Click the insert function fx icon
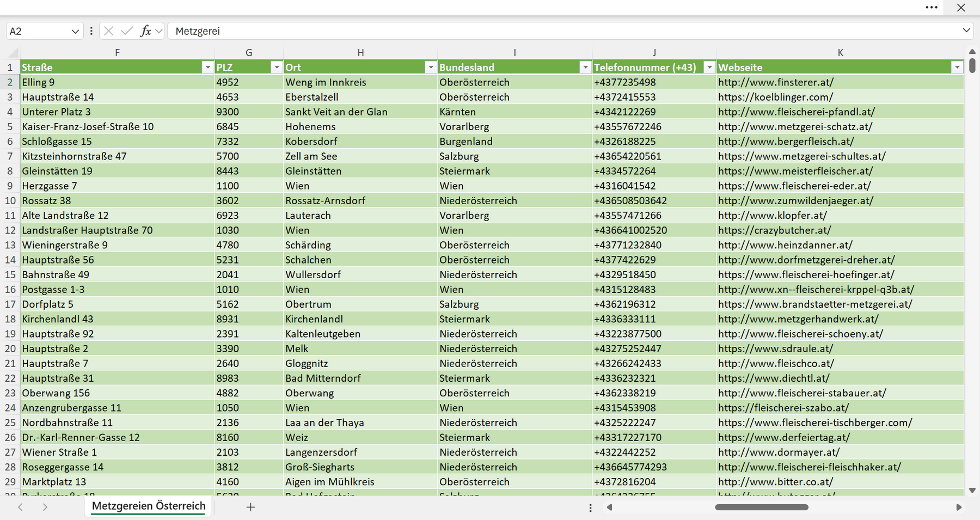The height and width of the screenshot is (520, 980). 145,31
